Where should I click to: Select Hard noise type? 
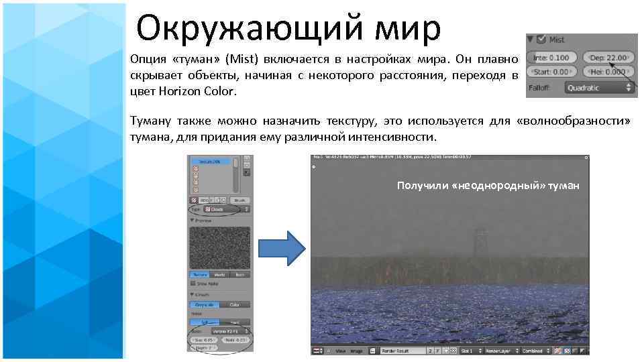click(x=235, y=322)
